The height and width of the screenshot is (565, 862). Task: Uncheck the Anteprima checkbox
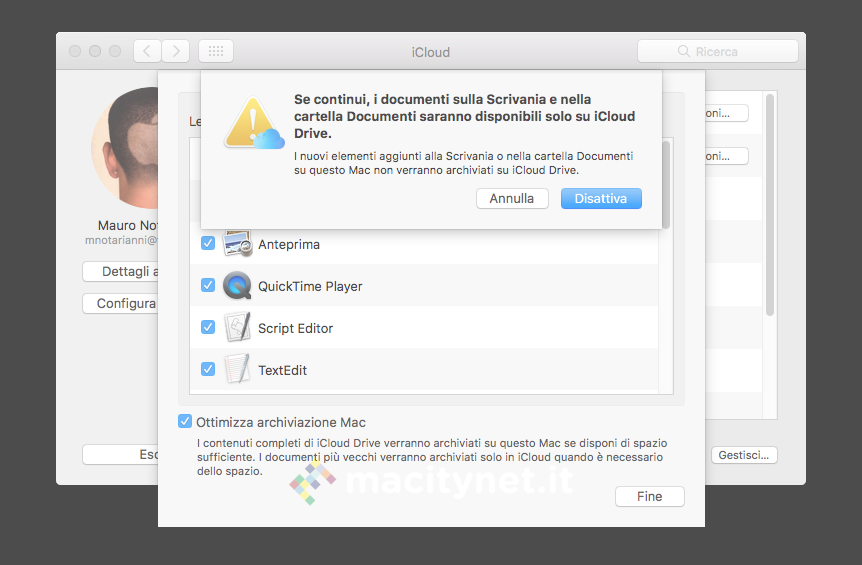click(x=208, y=243)
